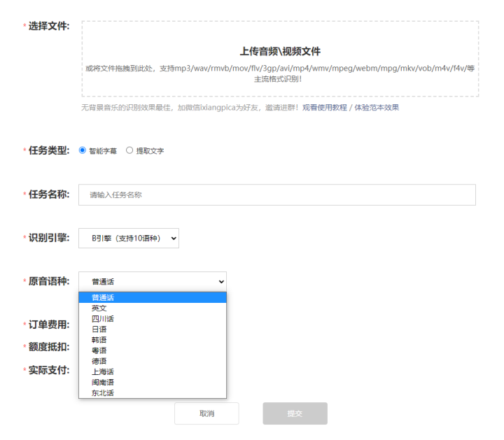Open the 观看使用教程 link
This screenshot has width=504, height=440.
click(325, 108)
